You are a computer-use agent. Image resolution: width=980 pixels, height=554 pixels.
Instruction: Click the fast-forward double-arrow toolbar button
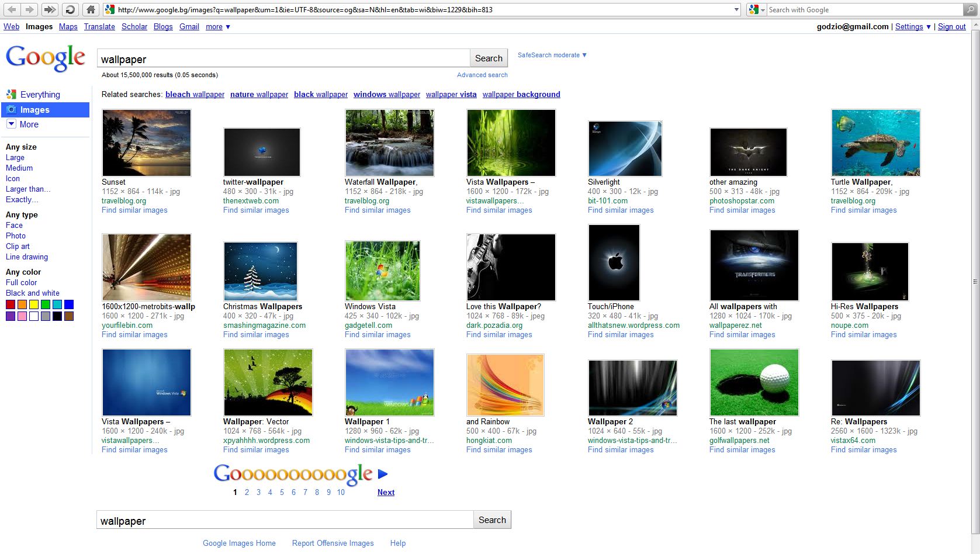[50, 9]
